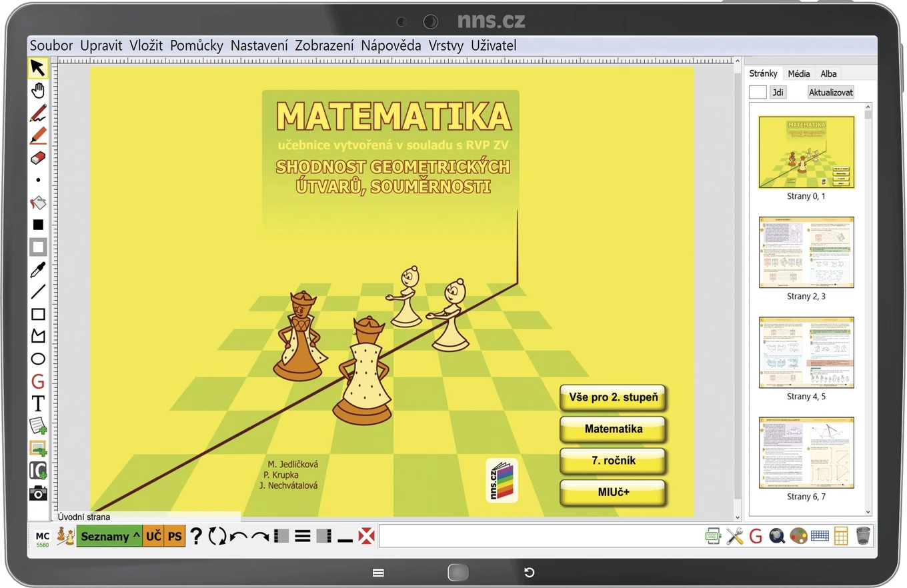Switch to the Alba tab
This screenshot has height=588, width=907.
click(x=828, y=74)
